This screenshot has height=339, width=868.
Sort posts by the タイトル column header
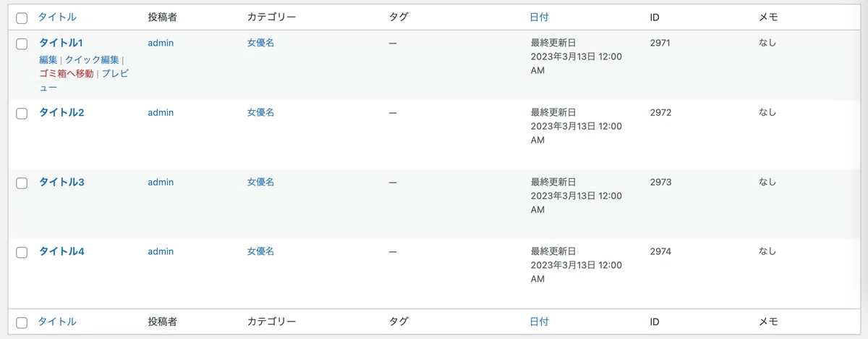[57, 17]
